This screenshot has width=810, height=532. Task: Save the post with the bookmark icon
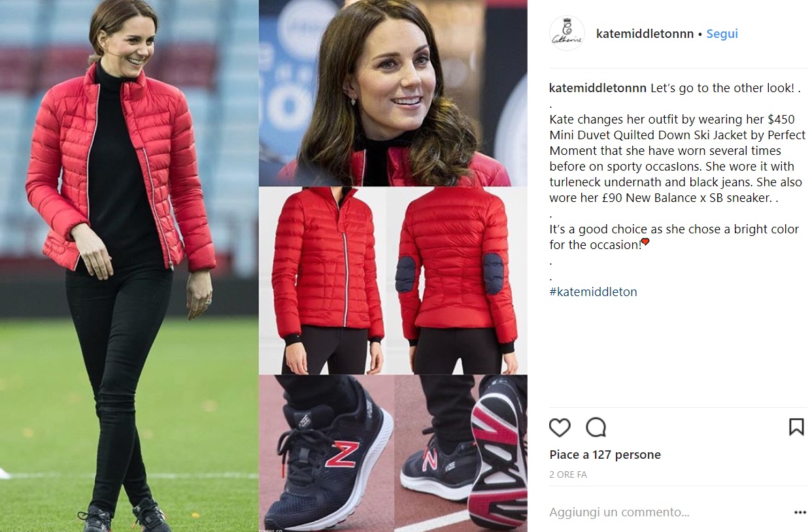pyautogui.click(x=796, y=427)
